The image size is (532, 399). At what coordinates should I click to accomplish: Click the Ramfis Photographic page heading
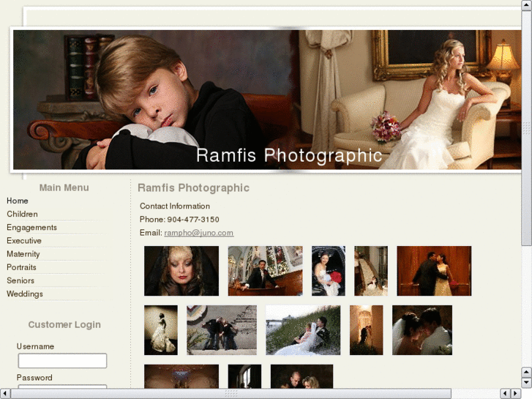click(x=193, y=187)
